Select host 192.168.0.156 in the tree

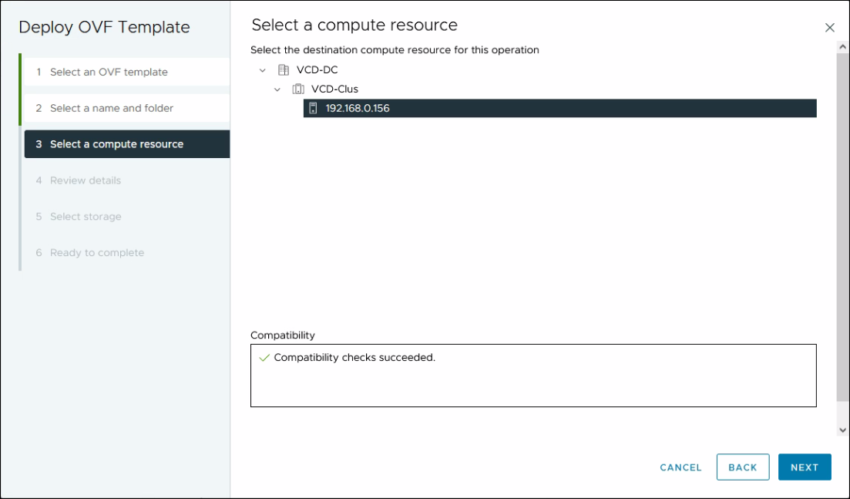359,108
